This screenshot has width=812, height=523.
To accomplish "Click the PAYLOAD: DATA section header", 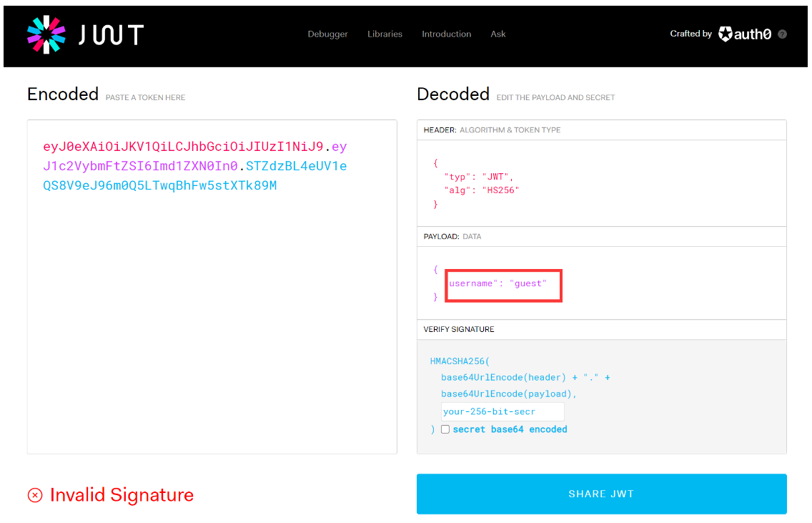I will [454, 236].
